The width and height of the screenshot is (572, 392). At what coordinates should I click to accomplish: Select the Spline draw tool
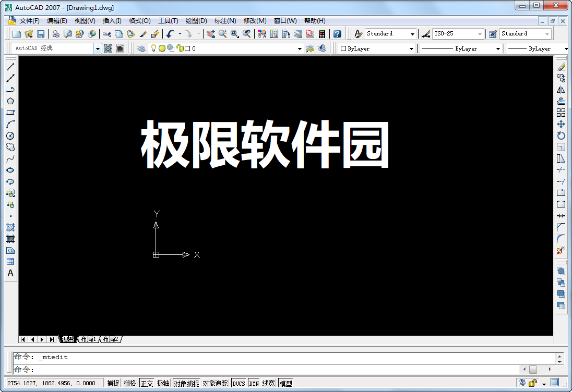pos(10,158)
